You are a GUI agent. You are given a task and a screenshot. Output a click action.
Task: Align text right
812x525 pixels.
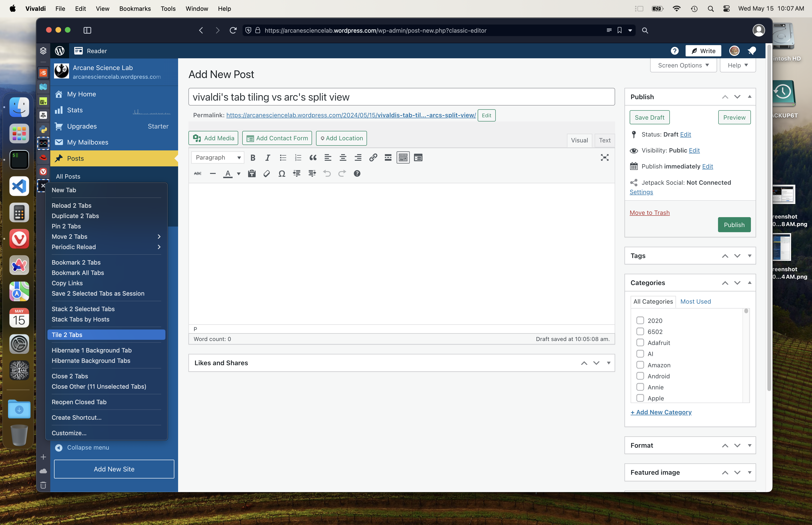358,157
